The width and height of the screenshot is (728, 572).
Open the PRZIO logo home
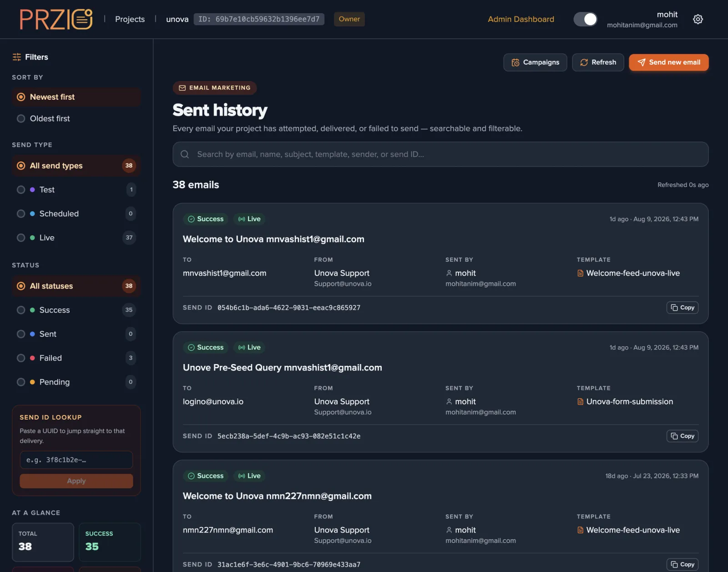(x=56, y=19)
